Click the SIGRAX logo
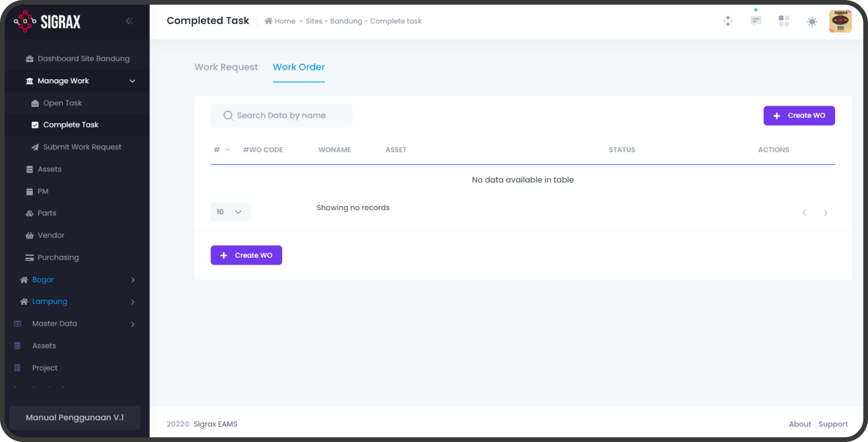 (48, 22)
